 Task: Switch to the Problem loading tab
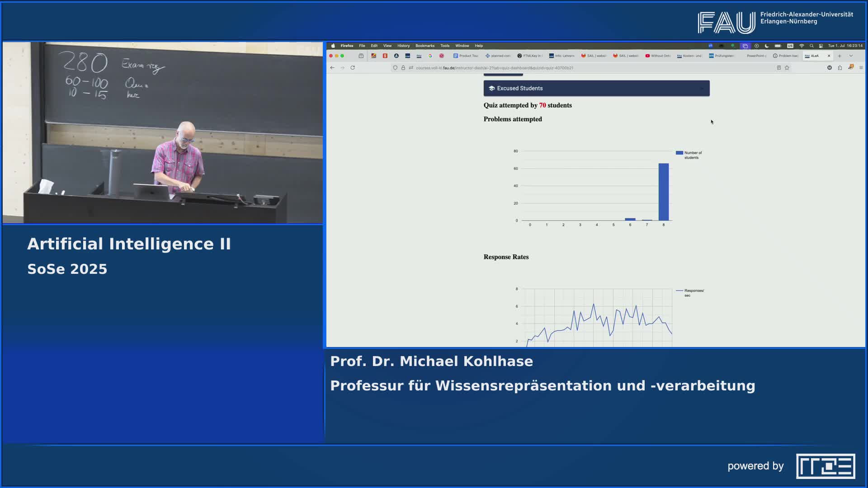tap(786, 56)
